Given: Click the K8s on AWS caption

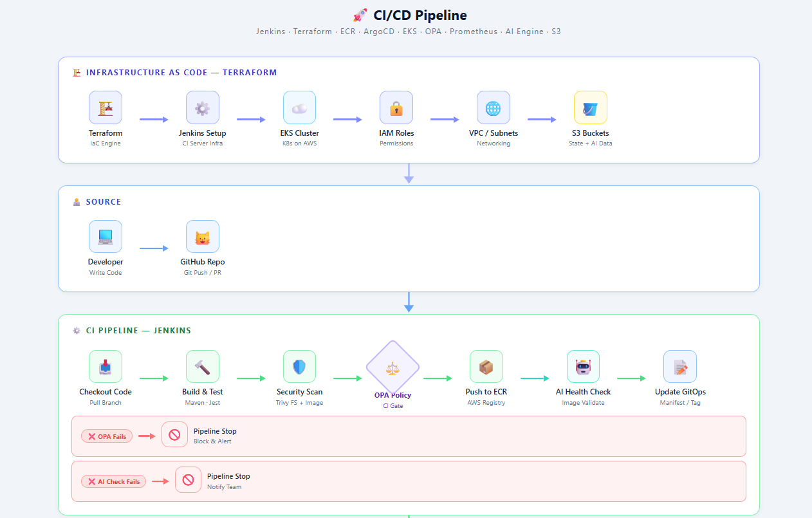Looking at the screenshot, I should [x=300, y=143].
